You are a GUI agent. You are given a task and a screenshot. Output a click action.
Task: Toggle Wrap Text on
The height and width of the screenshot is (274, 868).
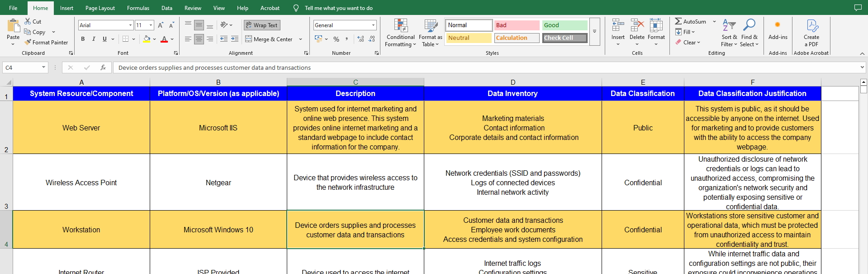point(262,25)
